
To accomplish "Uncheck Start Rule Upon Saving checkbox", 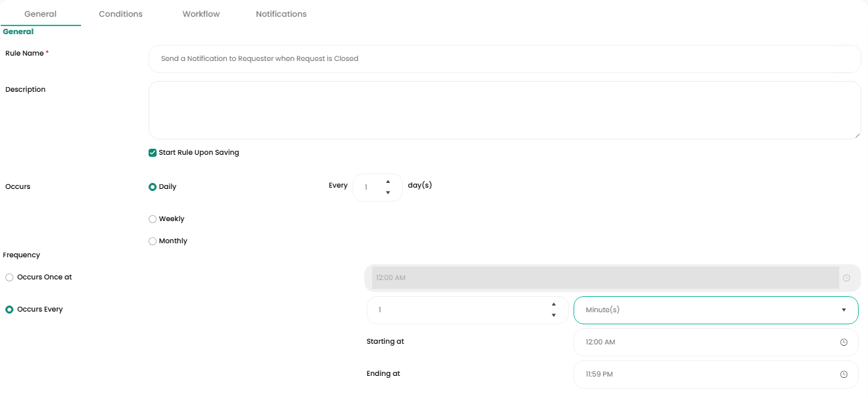I will [153, 153].
